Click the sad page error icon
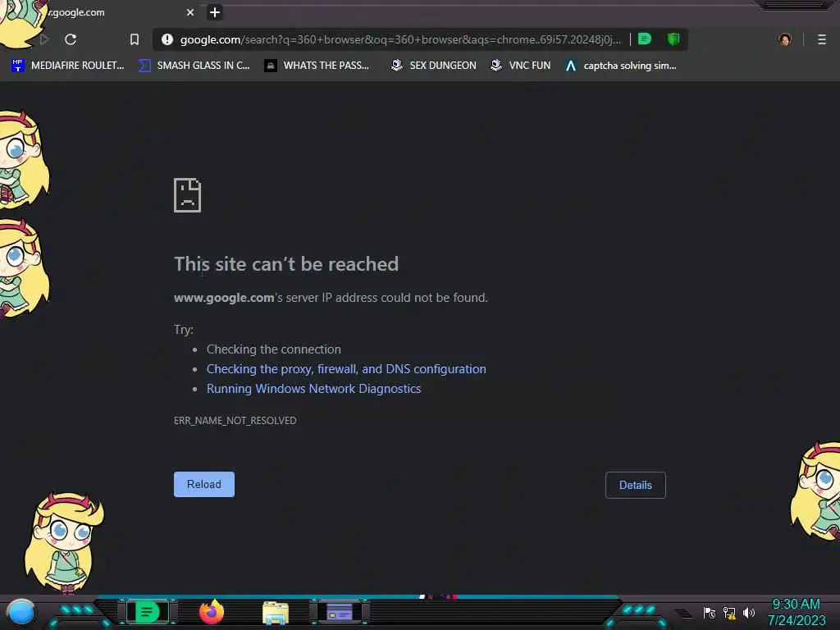This screenshot has height=630, width=840. click(x=188, y=195)
